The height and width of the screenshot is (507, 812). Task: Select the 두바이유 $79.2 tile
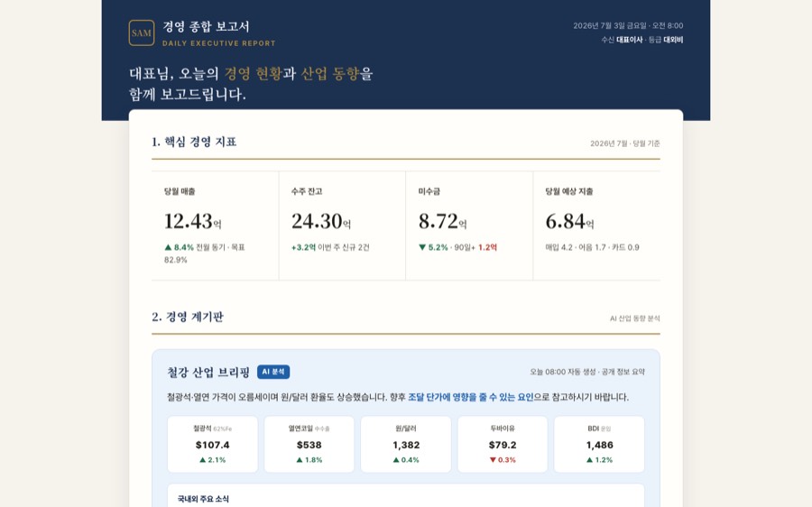point(503,445)
